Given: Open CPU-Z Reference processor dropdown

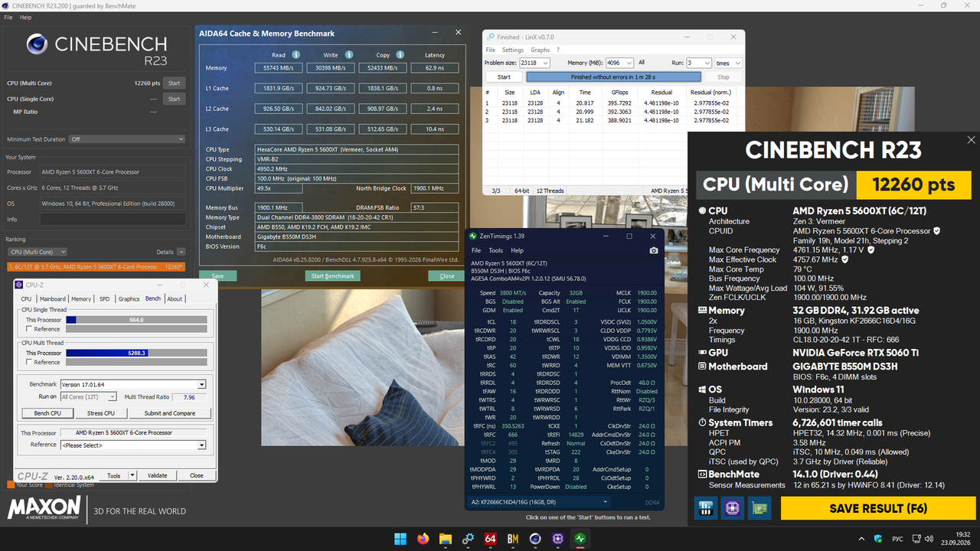Looking at the screenshot, I should (x=202, y=445).
